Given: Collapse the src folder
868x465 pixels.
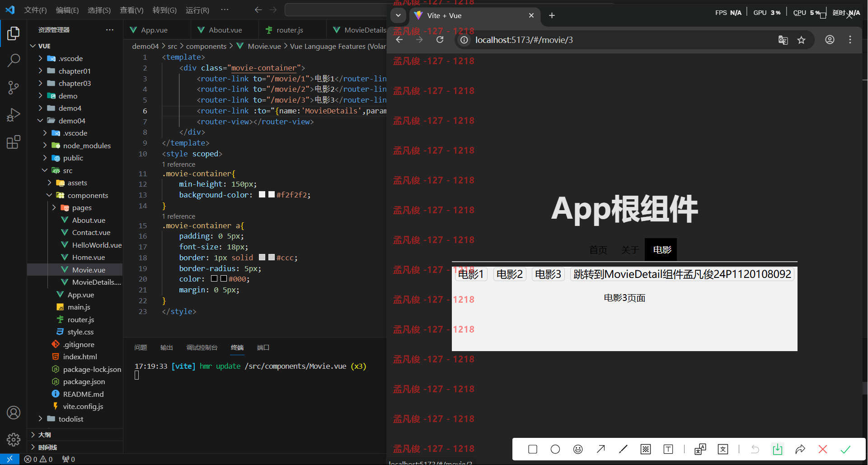Looking at the screenshot, I should click(45, 170).
